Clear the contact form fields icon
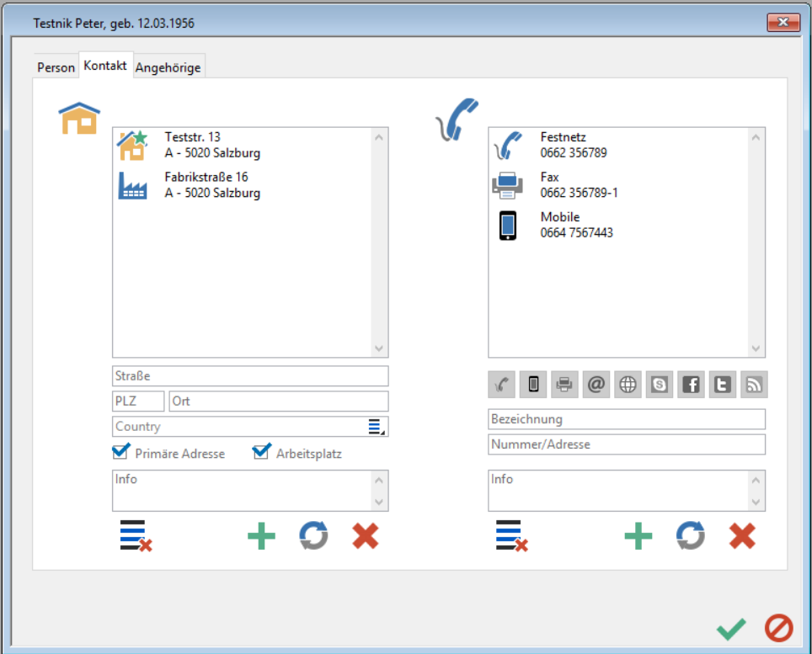The width and height of the screenshot is (812, 654). (x=511, y=536)
